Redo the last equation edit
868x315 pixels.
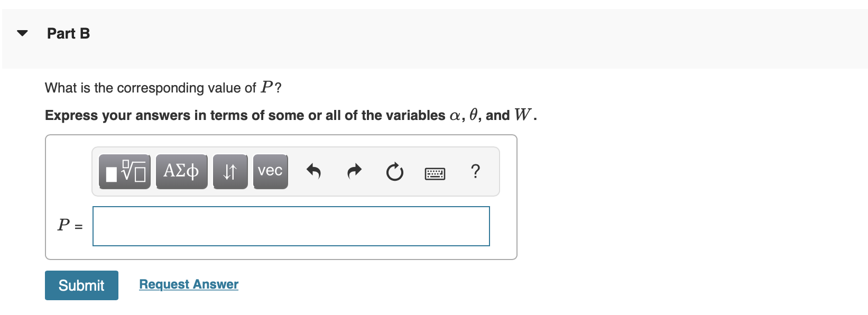(x=354, y=171)
